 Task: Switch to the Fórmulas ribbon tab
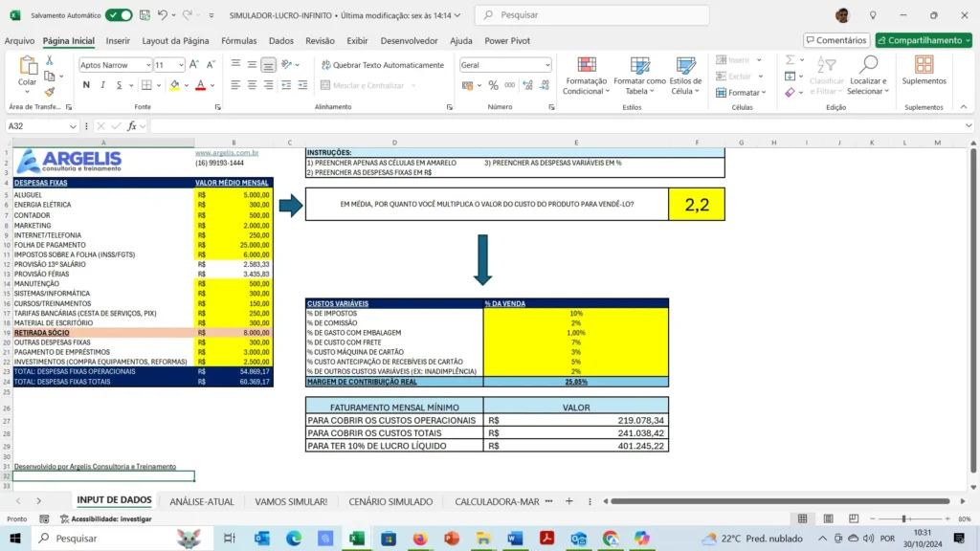(x=238, y=40)
